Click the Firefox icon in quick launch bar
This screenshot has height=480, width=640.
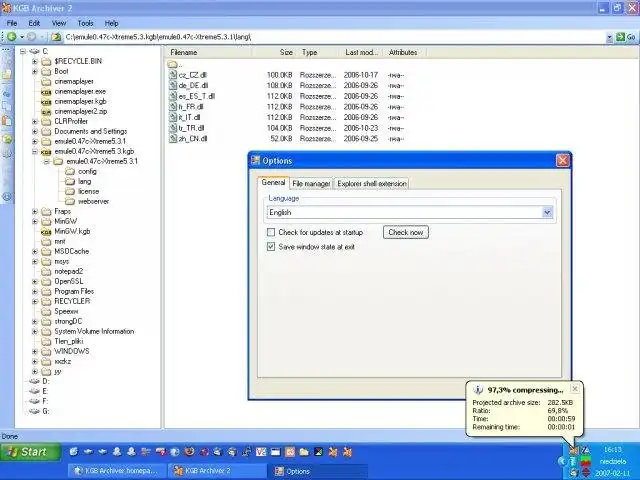pyautogui.click(x=189, y=452)
